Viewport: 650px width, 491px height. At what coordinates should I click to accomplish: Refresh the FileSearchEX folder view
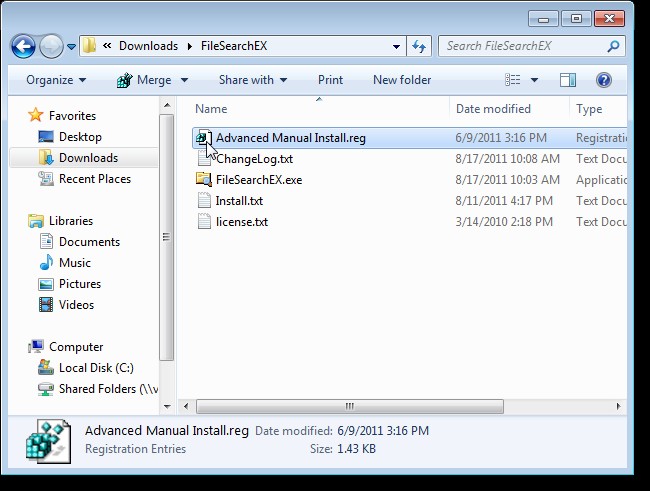[x=419, y=46]
